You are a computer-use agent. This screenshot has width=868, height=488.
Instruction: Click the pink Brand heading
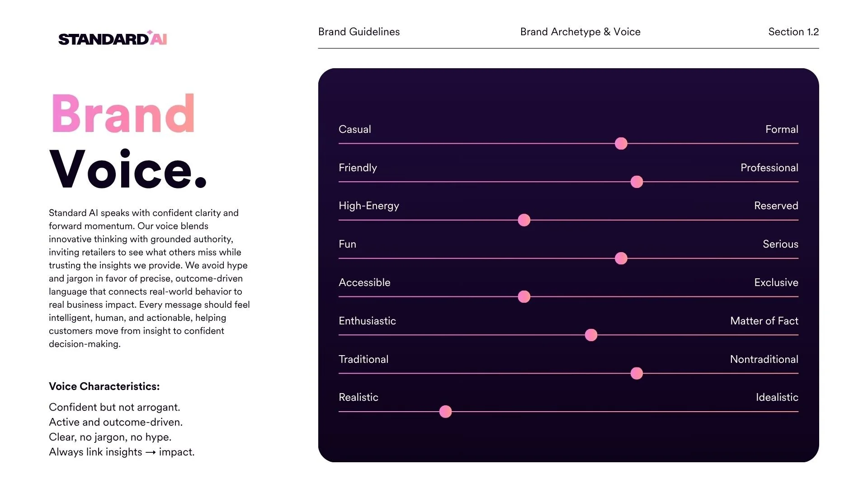123,113
